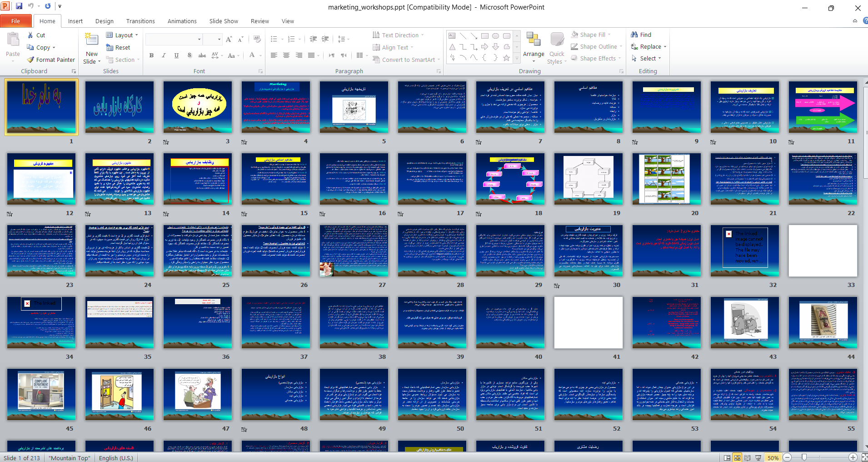Open the File tab
Image resolution: width=868 pixels, height=462 pixels.
(16, 21)
